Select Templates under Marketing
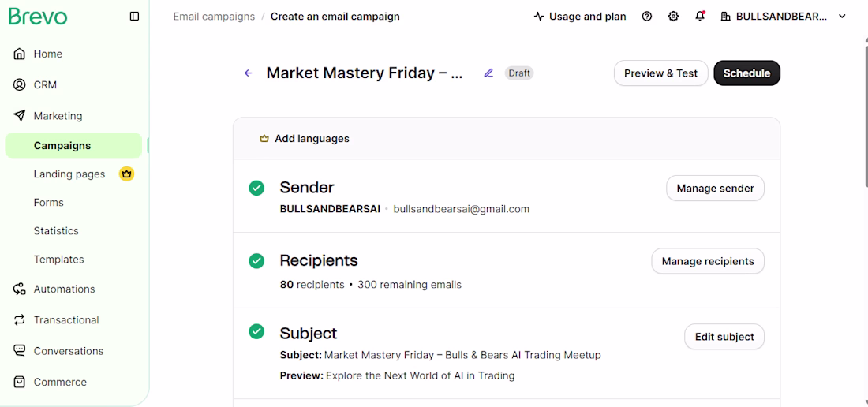Screen dimensions: 868x407 (x=58, y=260)
